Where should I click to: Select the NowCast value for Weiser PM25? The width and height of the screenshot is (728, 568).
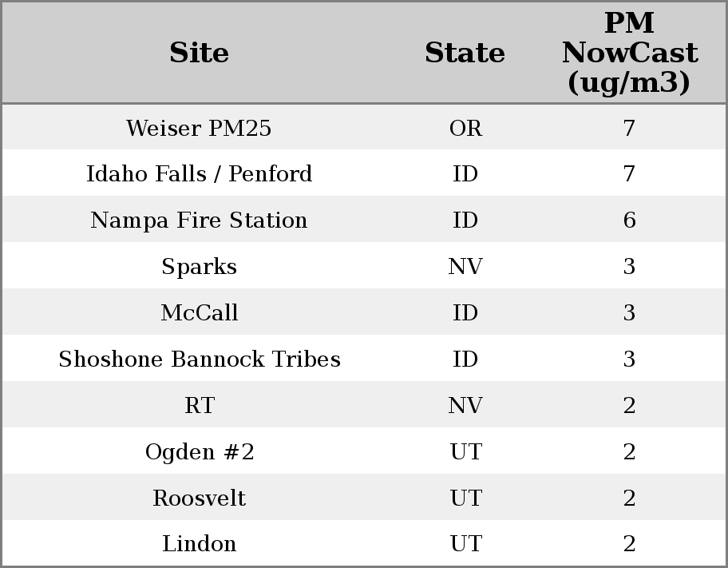pos(629,129)
